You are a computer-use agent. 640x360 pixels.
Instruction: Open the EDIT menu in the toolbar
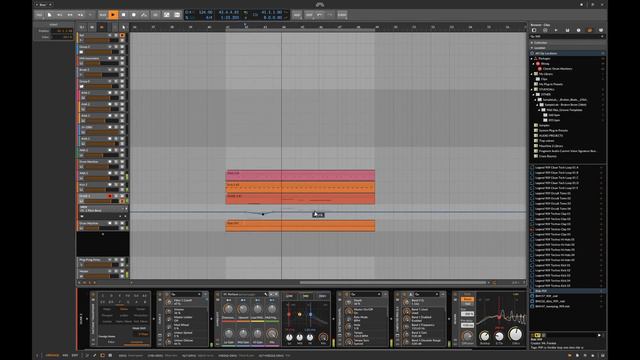click(309, 15)
